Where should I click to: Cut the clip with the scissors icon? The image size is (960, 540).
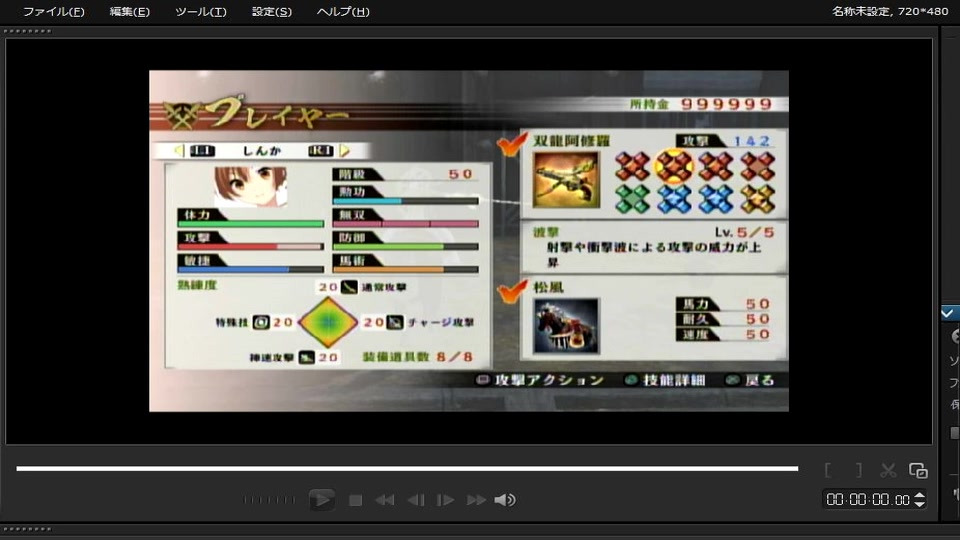tap(888, 470)
